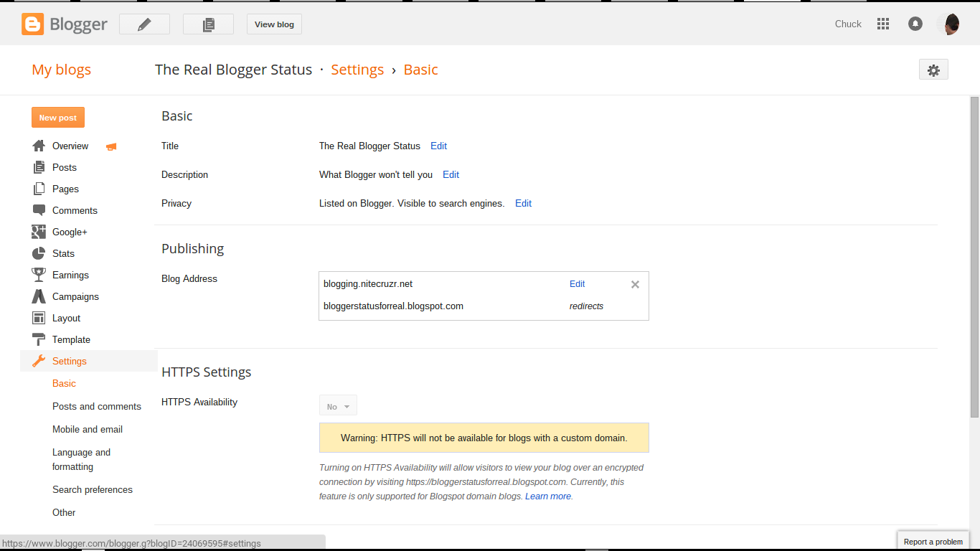Click the italic redirects label
This screenshot has width=980, height=551.
tap(586, 306)
